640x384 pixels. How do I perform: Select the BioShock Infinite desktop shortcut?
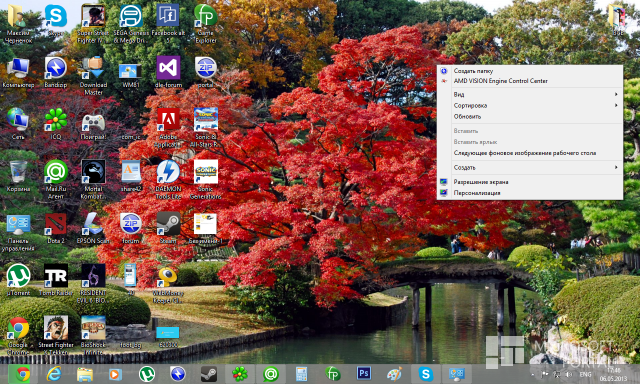(93, 335)
